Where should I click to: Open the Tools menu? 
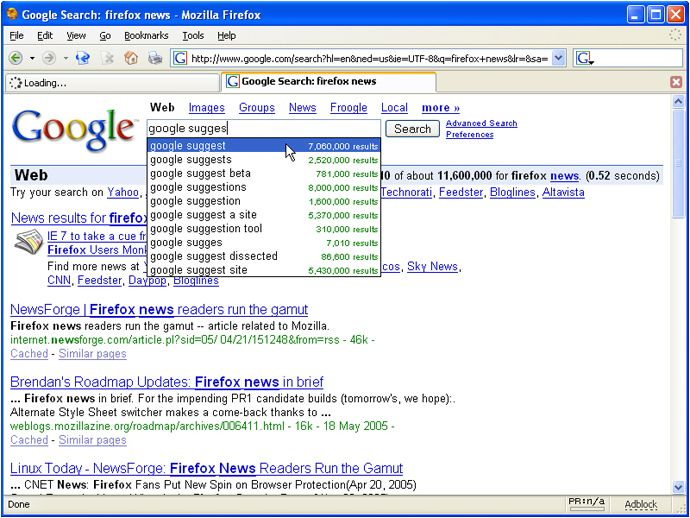[193, 36]
